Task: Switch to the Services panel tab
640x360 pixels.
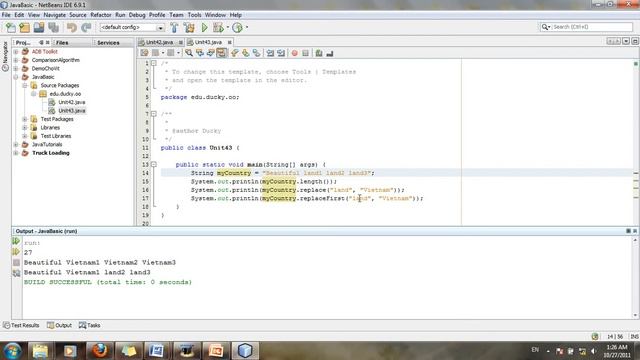Action: point(108,42)
